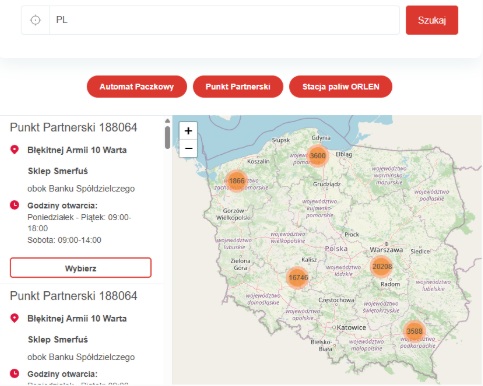Click the Płock label on the map
This screenshot has width=483, height=386.
(352, 235)
